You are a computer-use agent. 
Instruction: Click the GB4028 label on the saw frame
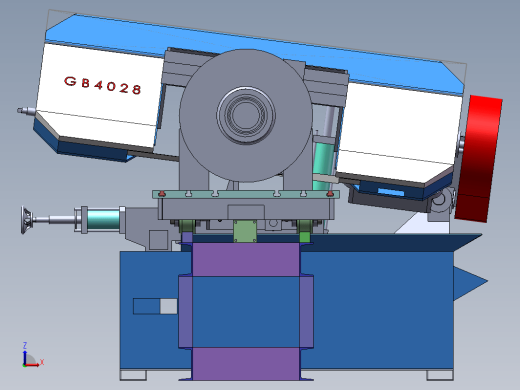point(103,85)
